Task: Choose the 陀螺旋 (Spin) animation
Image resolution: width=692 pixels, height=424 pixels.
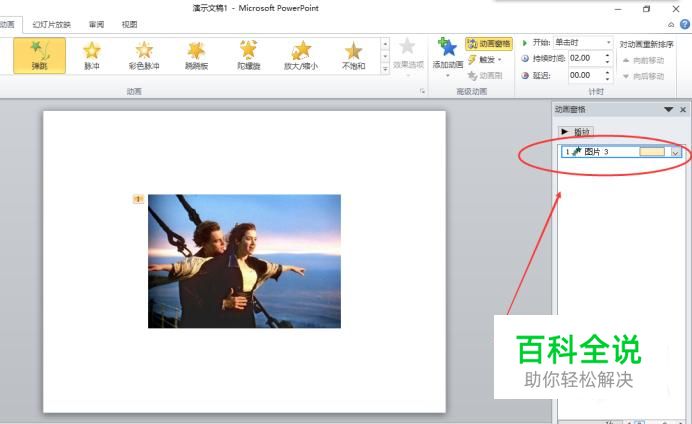Action: point(248,55)
